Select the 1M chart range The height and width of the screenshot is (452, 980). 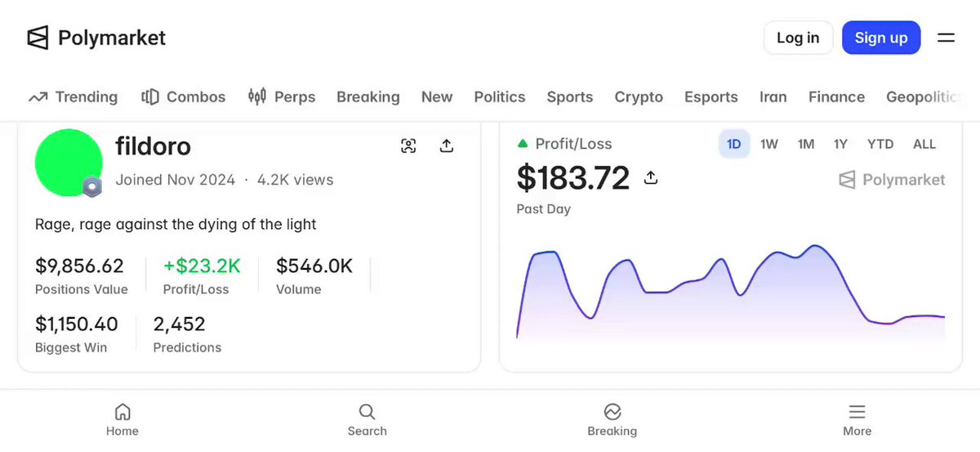pyautogui.click(x=806, y=144)
